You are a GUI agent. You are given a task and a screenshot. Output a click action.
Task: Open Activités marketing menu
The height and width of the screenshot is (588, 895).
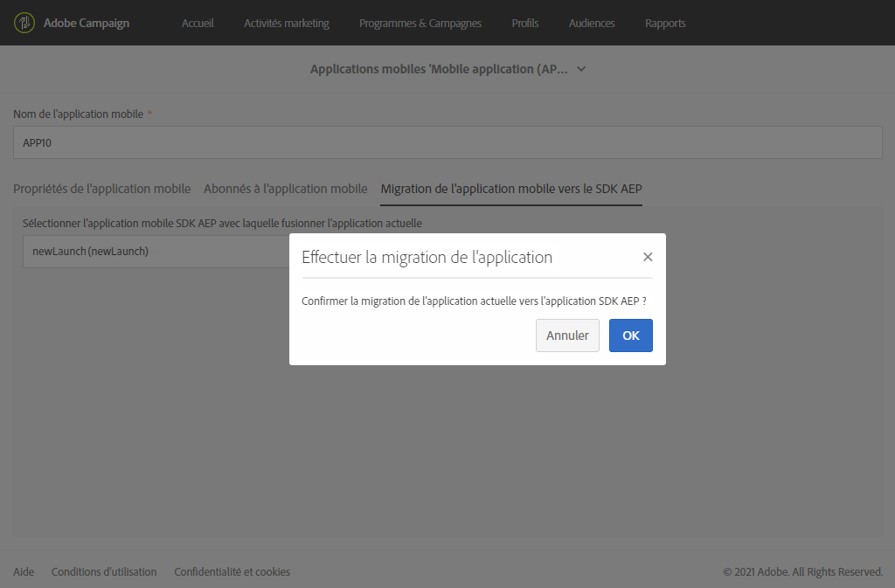click(x=287, y=24)
